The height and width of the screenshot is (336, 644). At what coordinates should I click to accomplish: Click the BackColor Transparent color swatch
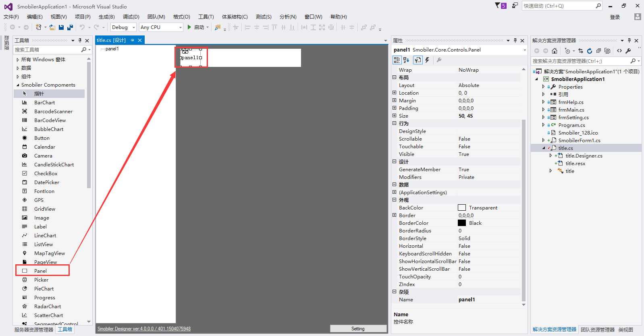[x=462, y=207]
